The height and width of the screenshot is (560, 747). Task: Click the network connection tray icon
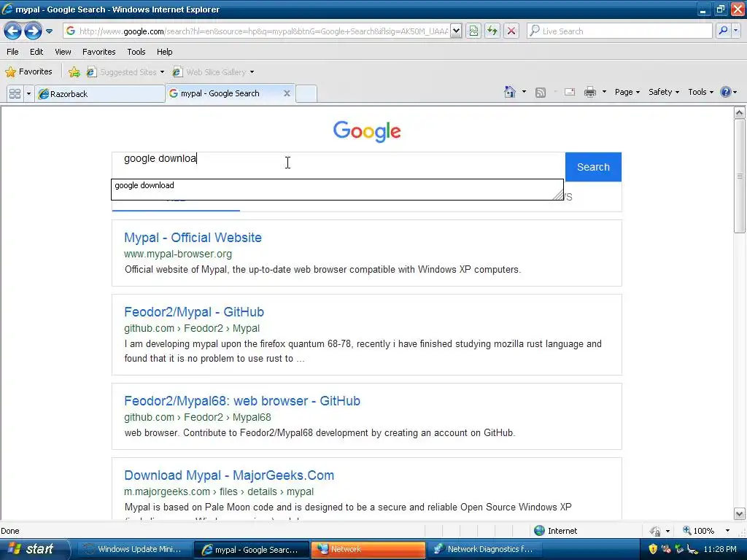[x=679, y=549]
